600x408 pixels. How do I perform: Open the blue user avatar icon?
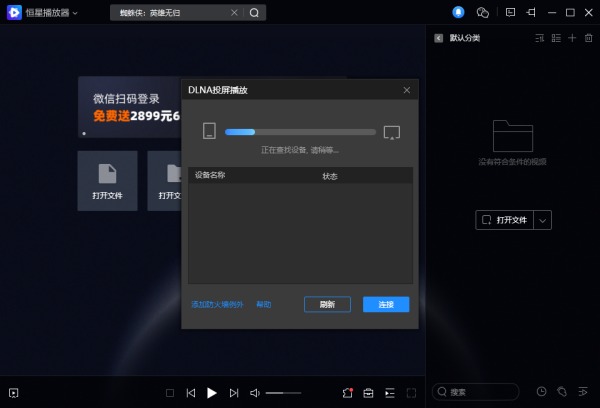tap(458, 12)
